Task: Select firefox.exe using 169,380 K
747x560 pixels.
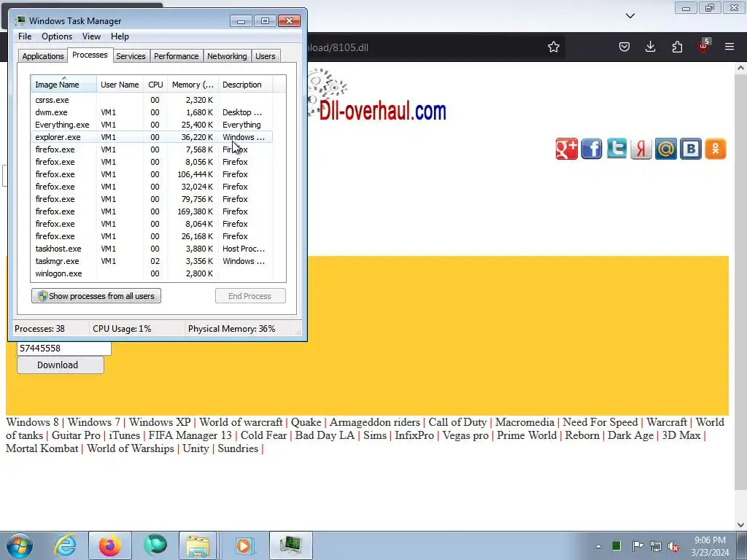Action: coord(152,211)
